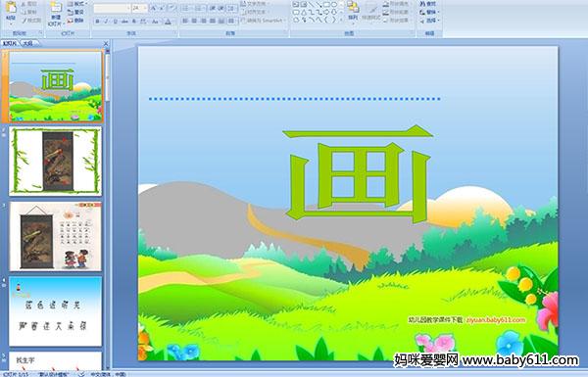This screenshot has width=588, height=377.
Task: Click the align text left icon
Action: 185,21
